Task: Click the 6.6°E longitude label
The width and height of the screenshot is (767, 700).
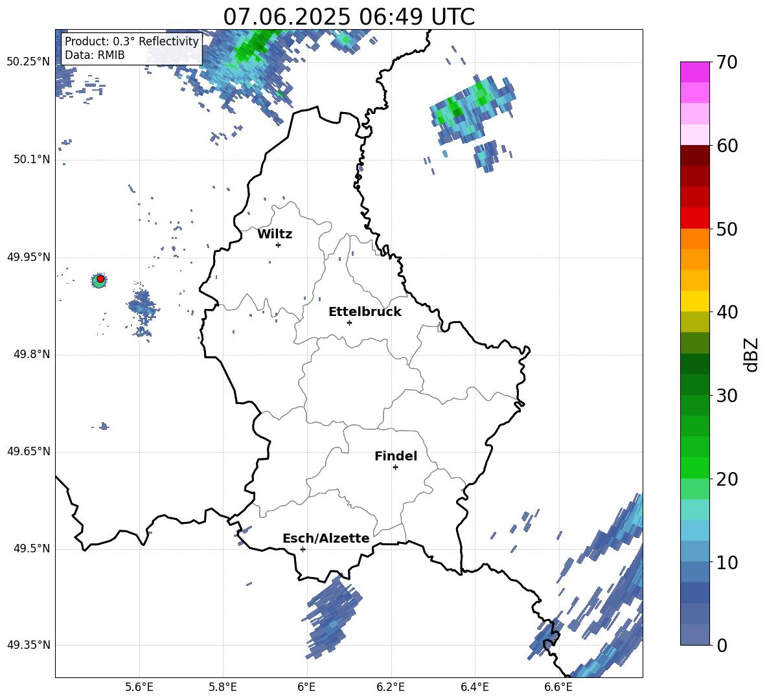Action: pos(558,687)
